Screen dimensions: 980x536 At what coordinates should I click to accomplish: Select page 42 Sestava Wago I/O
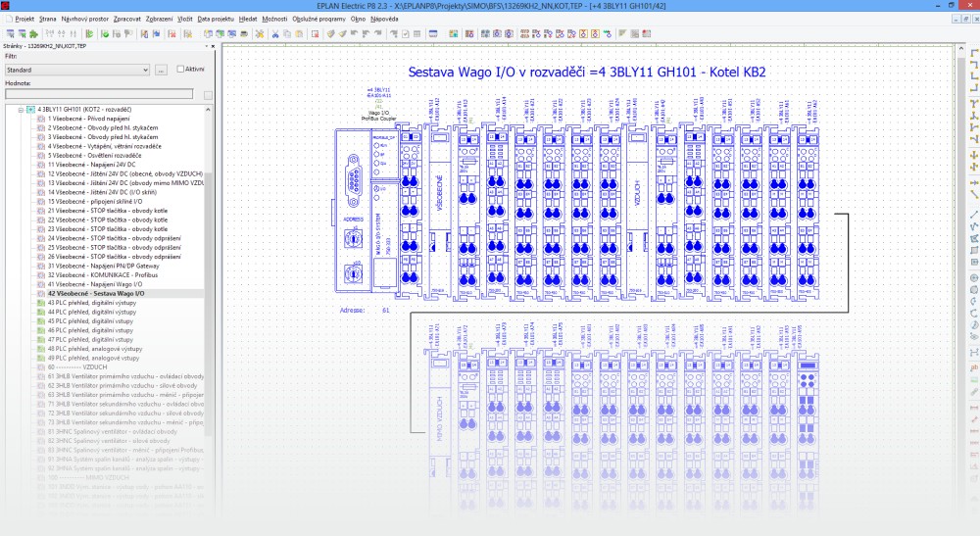(x=96, y=294)
